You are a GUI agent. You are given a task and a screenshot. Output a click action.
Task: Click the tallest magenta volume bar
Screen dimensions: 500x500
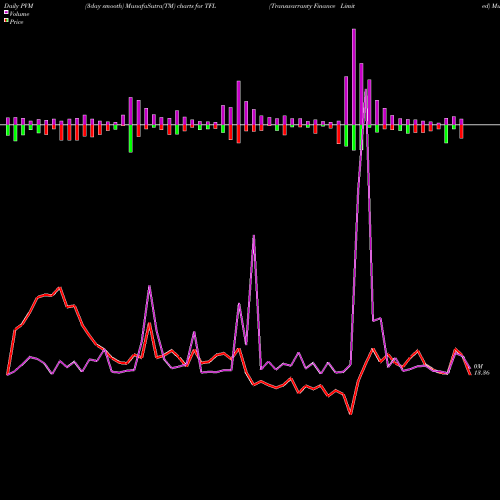tap(354, 77)
